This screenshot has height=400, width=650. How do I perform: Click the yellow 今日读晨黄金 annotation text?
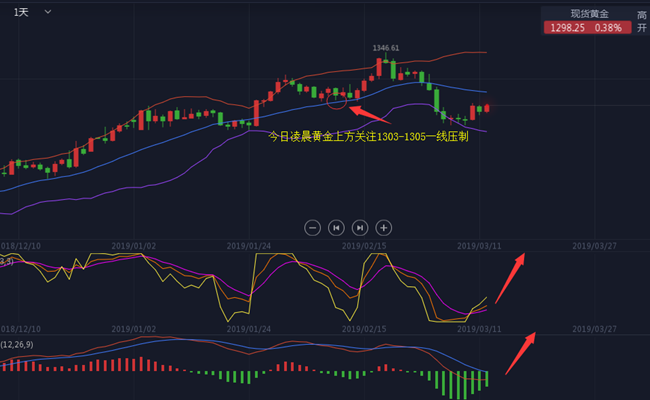(x=368, y=136)
